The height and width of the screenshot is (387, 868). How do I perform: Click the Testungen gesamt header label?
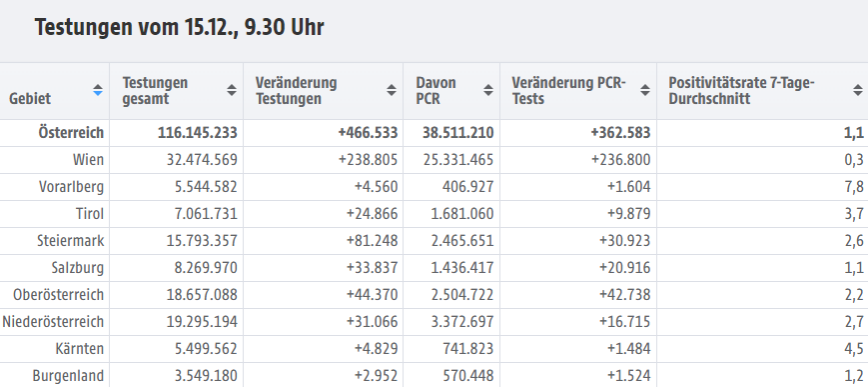[x=155, y=90]
